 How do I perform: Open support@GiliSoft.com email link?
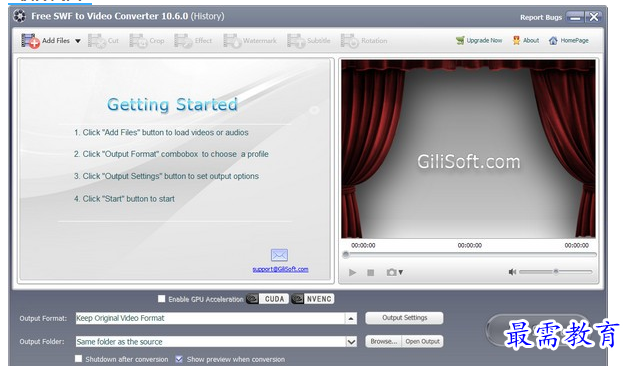pyautogui.click(x=280, y=269)
